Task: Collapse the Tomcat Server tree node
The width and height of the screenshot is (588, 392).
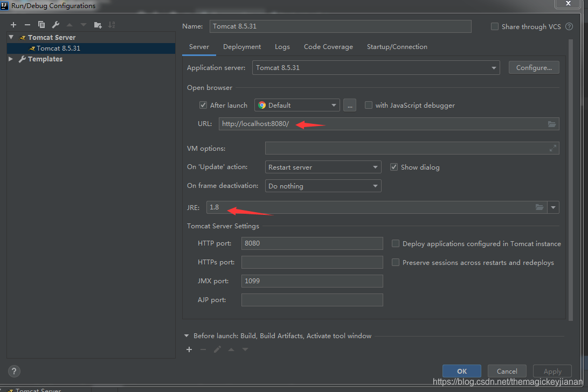Action: (x=11, y=37)
